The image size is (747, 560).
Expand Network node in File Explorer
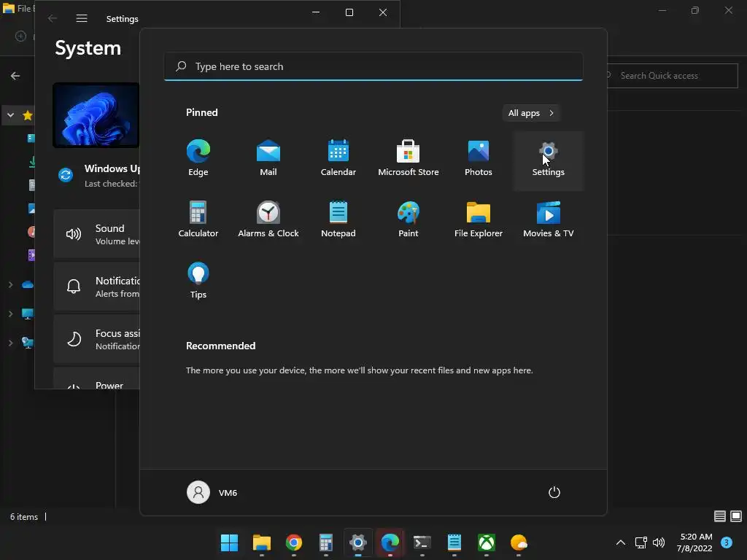tap(10, 343)
